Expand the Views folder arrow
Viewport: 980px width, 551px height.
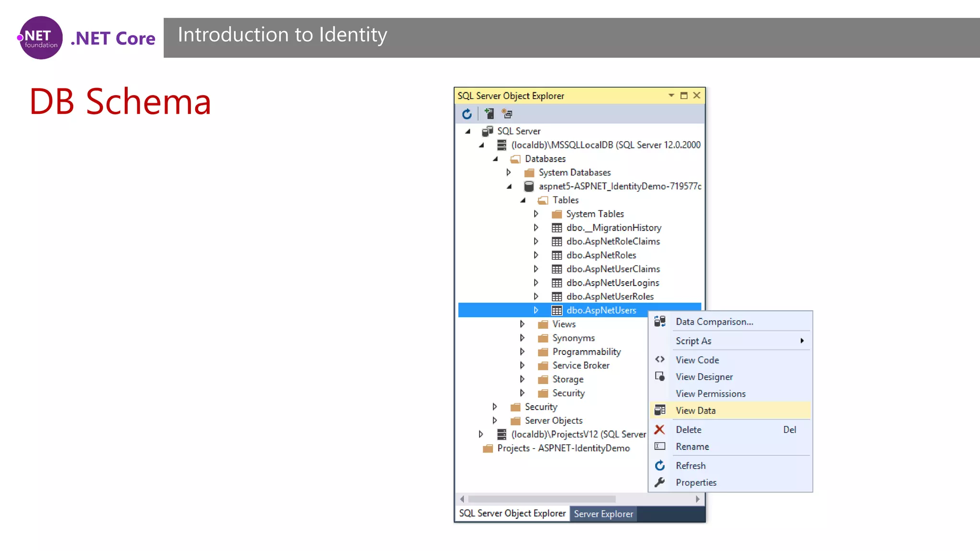(522, 324)
